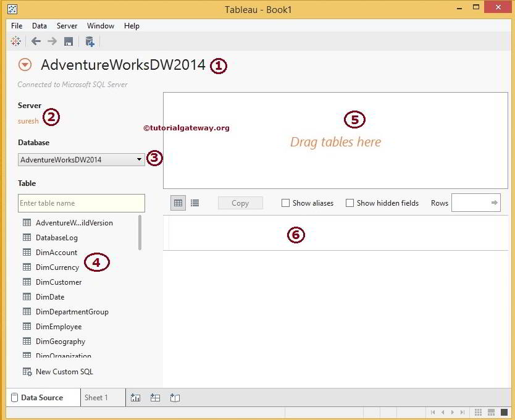Show filmstrip view icon
Image resolution: width=515 pixels, height=420 pixels.
tap(492, 413)
